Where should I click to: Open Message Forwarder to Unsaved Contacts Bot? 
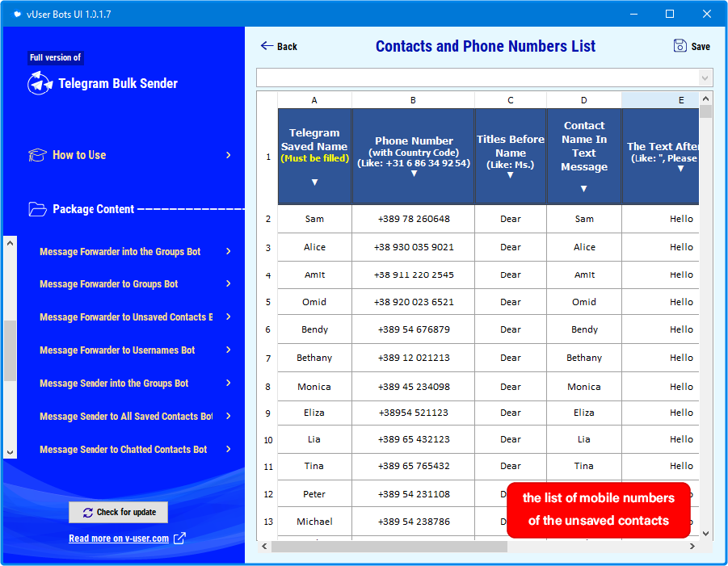click(x=126, y=317)
